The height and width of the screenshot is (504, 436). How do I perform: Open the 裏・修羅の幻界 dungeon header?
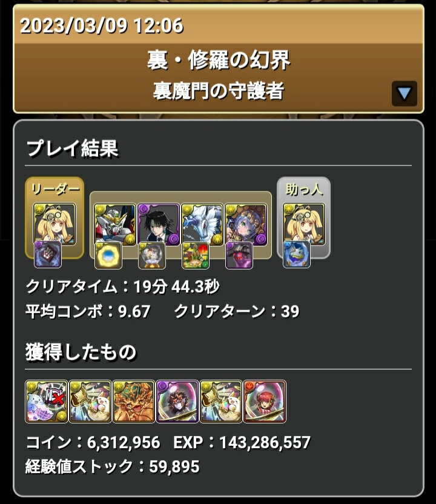coord(219,60)
